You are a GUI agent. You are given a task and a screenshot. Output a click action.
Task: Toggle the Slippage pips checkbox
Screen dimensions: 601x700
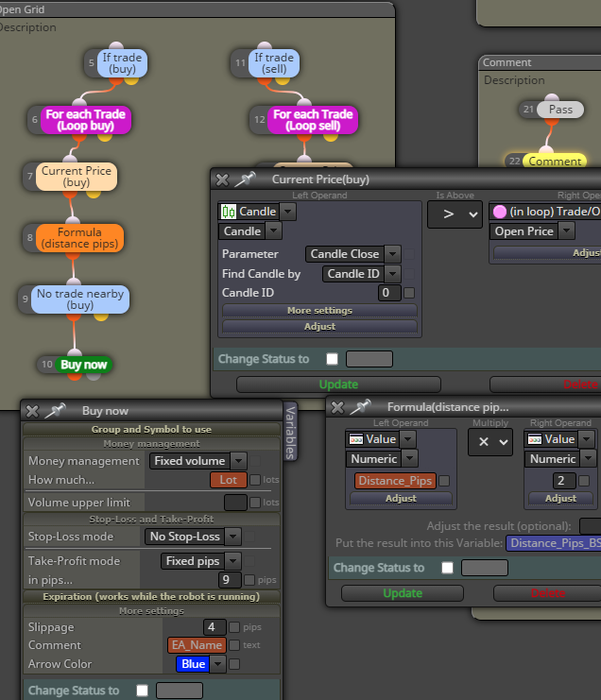(x=234, y=627)
